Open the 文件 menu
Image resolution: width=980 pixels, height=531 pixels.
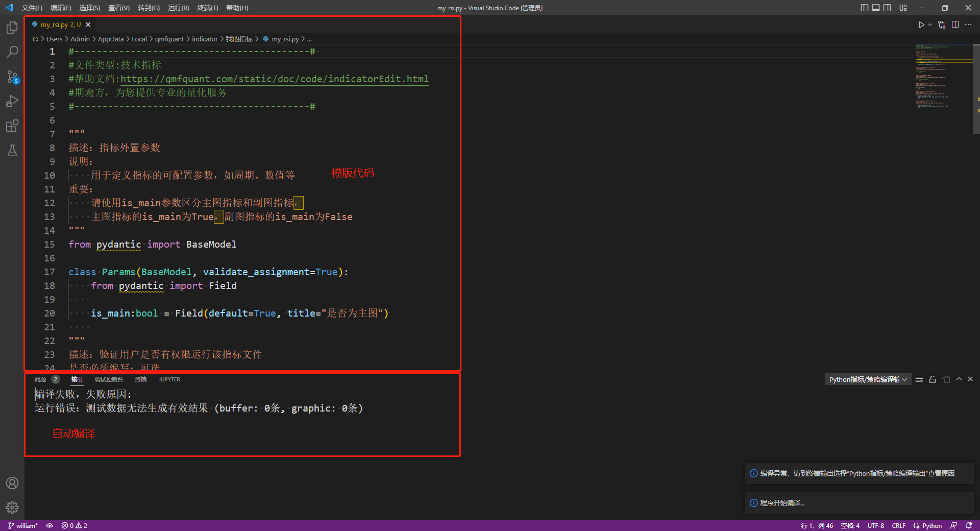coord(32,8)
